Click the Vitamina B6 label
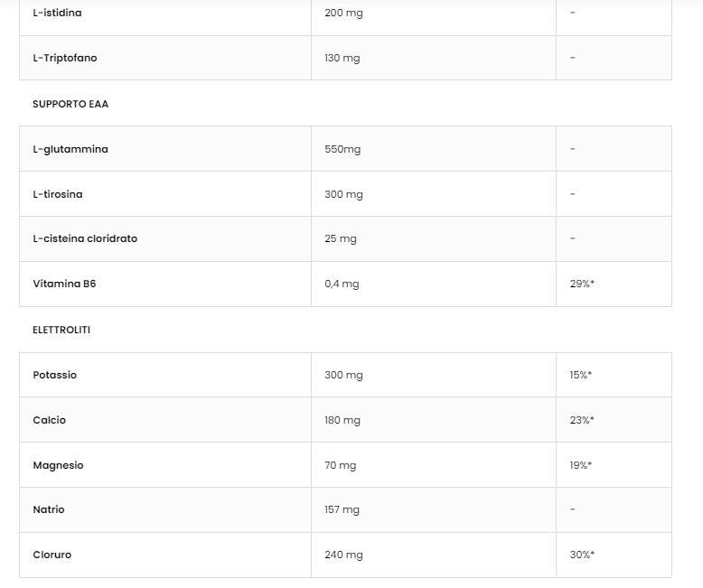Image resolution: width=703 pixels, height=588 pixels. coord(64,284)
